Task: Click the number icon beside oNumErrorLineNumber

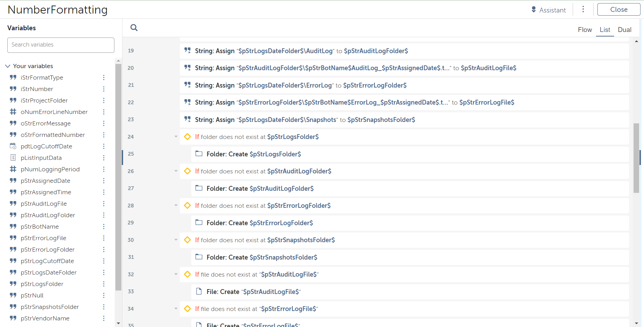Action: tap(13, 112)
